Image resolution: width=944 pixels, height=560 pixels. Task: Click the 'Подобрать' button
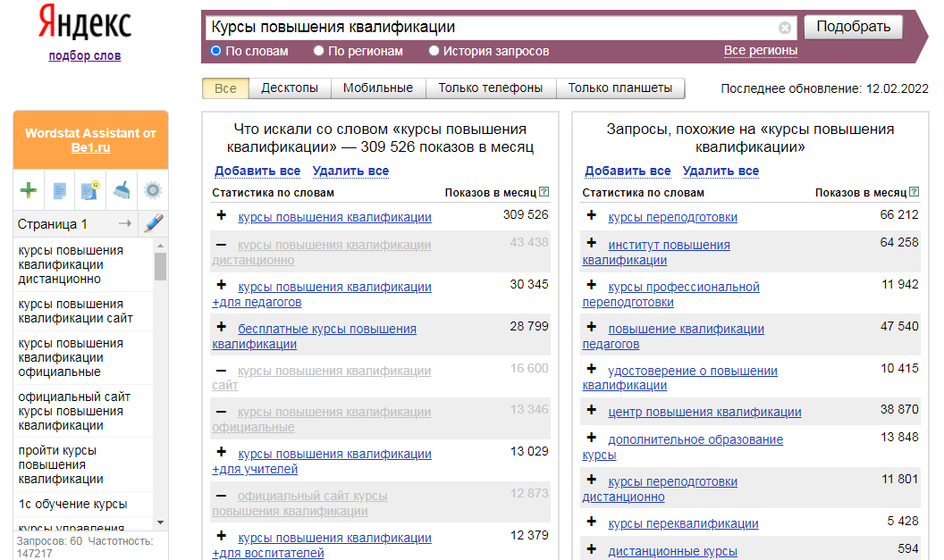point(853,27)
